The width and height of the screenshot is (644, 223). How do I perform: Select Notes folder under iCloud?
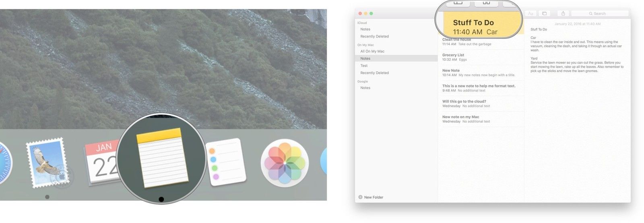pyautogui.click(x=396, y=29)
